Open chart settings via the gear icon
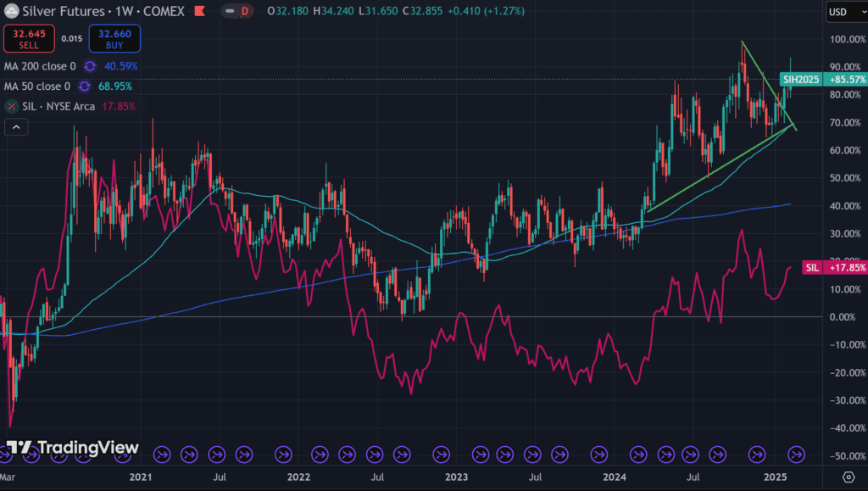868x491 pixels. point(849,477)
